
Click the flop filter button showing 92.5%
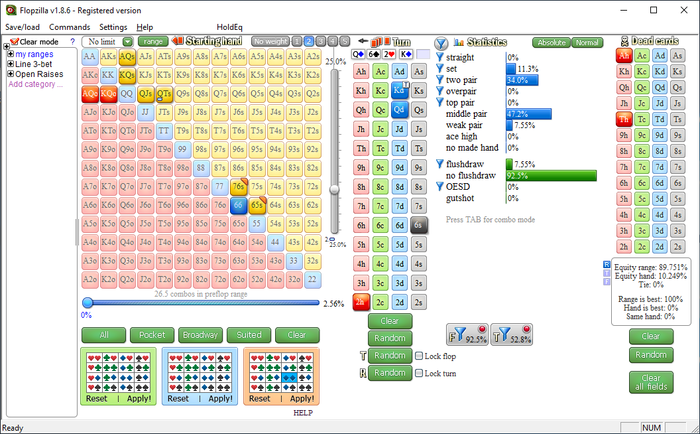click(x=467, y=334)
